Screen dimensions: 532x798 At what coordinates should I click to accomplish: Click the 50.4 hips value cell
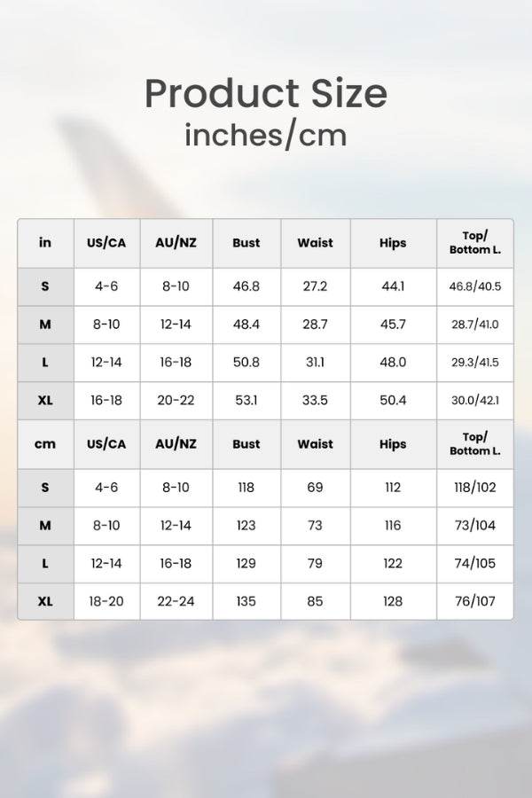click(393, 401)
